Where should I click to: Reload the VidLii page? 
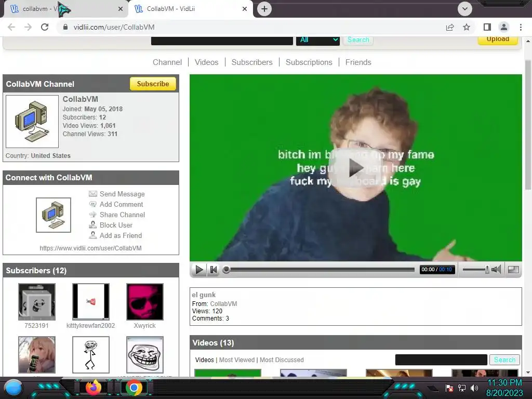45,27
